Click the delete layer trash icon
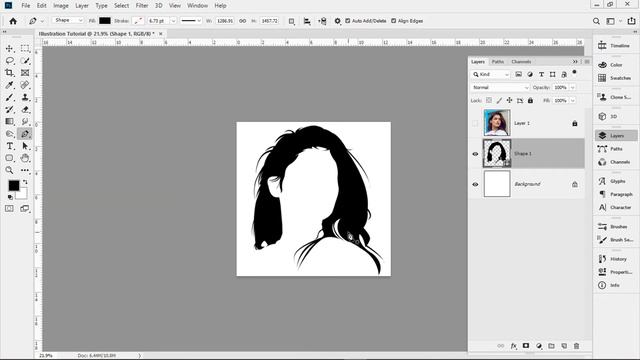Screen dimensions: 640x360 click(x=576, y=346)
